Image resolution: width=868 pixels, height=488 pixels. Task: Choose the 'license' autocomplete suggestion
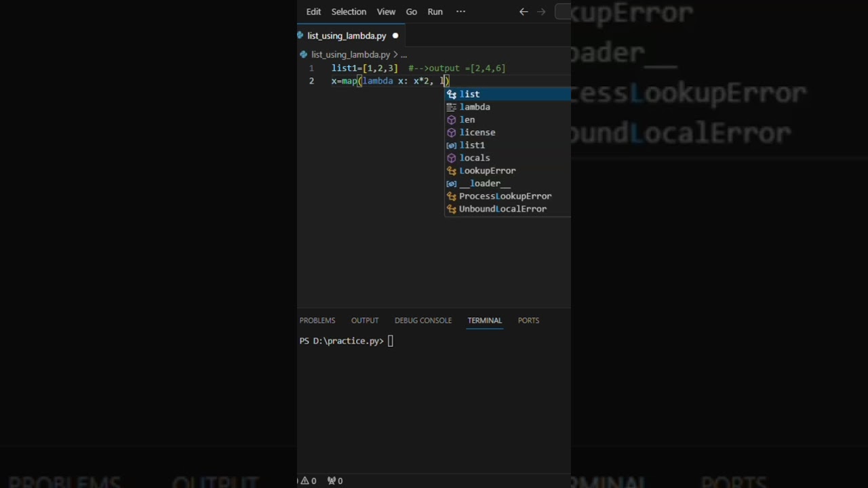click(x=507, y=133)
